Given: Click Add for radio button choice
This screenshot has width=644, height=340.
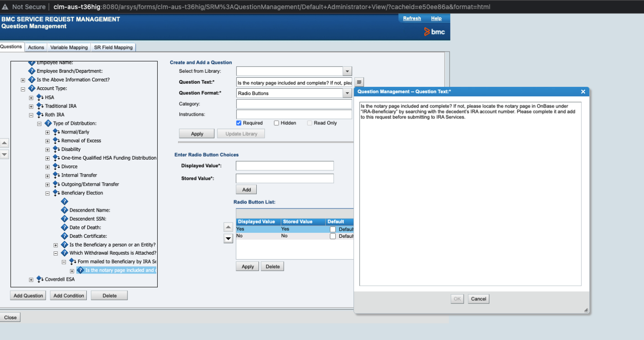Looking at the screenshot, I should [246, 189].
